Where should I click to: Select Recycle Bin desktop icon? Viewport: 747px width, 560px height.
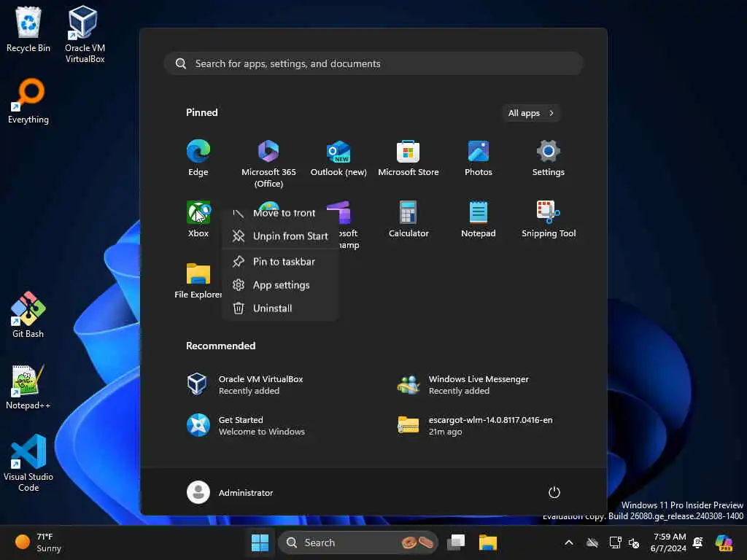pos(28,29)
